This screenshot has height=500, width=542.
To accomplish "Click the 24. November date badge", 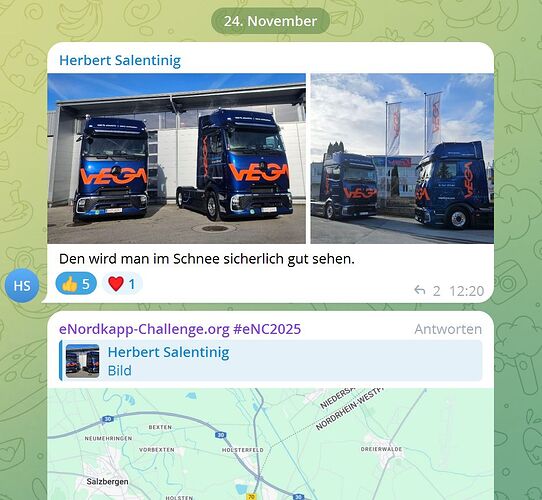I will (270, 21).
